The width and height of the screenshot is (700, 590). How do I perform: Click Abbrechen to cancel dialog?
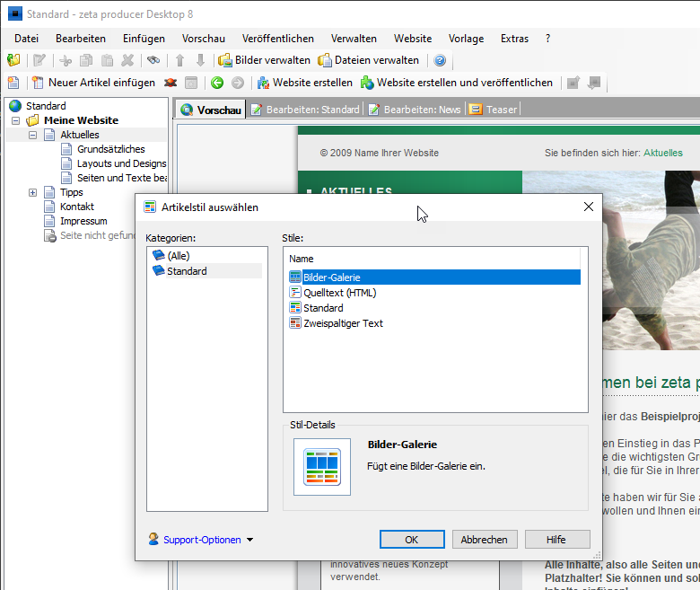click(x=485, y=540)
